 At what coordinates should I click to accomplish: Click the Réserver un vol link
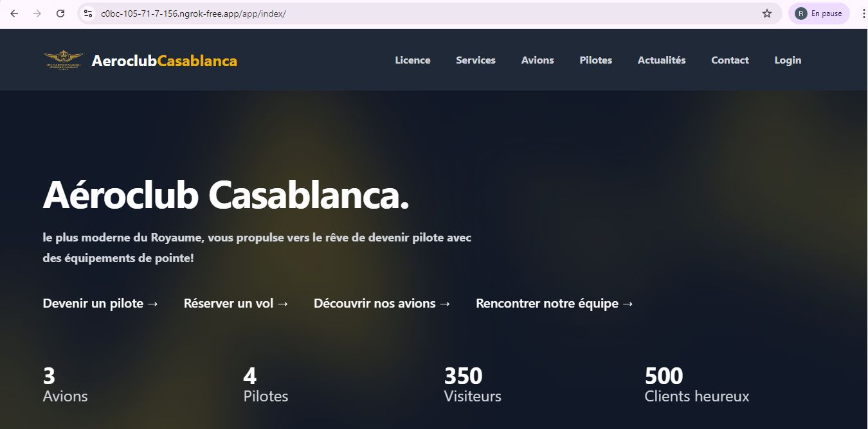coord(236,303)
